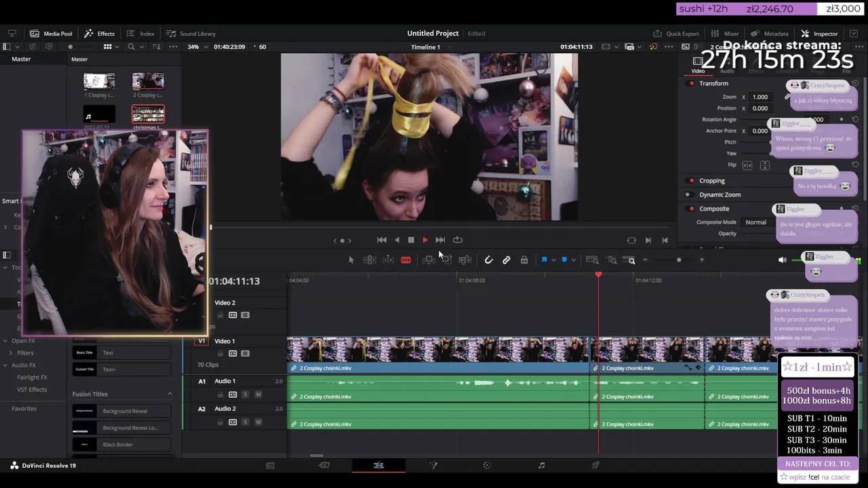Click the Detail Zoom icon
Screen dimensions: 868x488
click(x=612, y=260)
